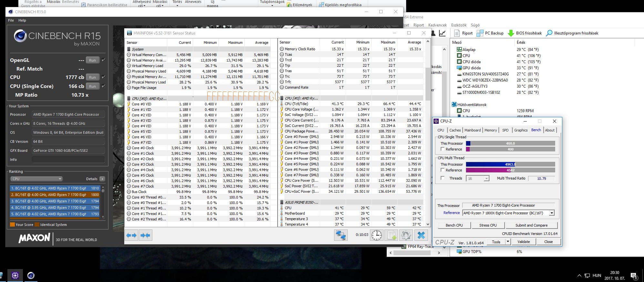Screen dimensions: 644x282
Task: Enable Reference checkbox under CPU Multi Thread
Action: tap(443, 170)
